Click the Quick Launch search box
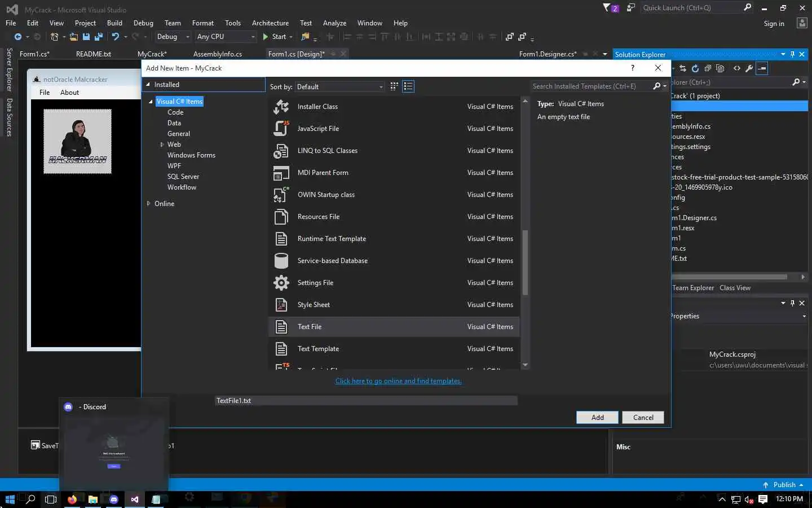 tap(692, 8)
